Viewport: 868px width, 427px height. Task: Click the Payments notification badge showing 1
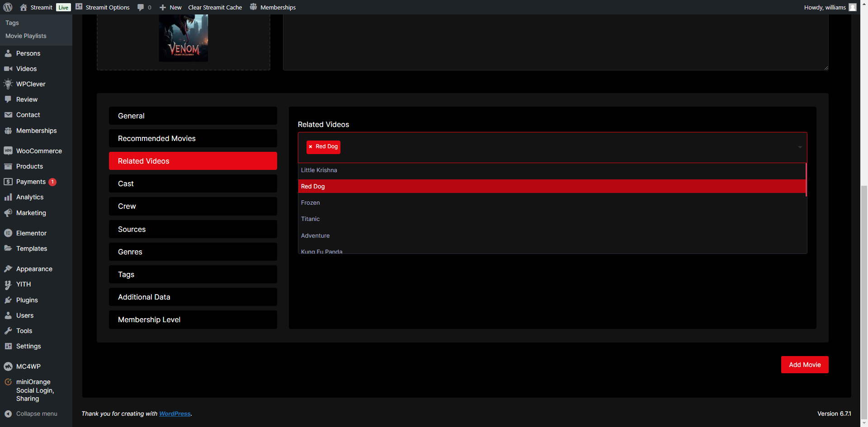(x=52, y=182)
